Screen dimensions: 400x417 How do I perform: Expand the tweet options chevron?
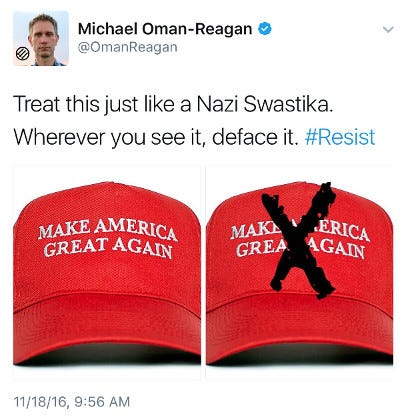(x=388, y=30)
